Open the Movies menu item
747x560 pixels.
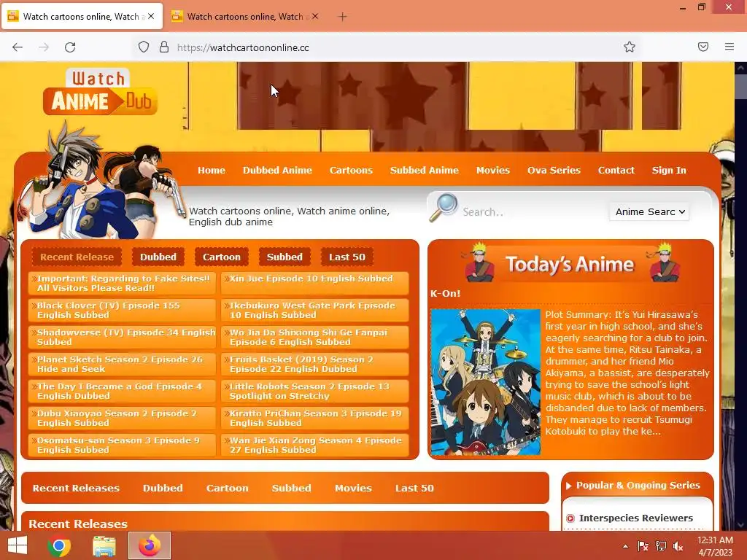[x=493, y=170]
